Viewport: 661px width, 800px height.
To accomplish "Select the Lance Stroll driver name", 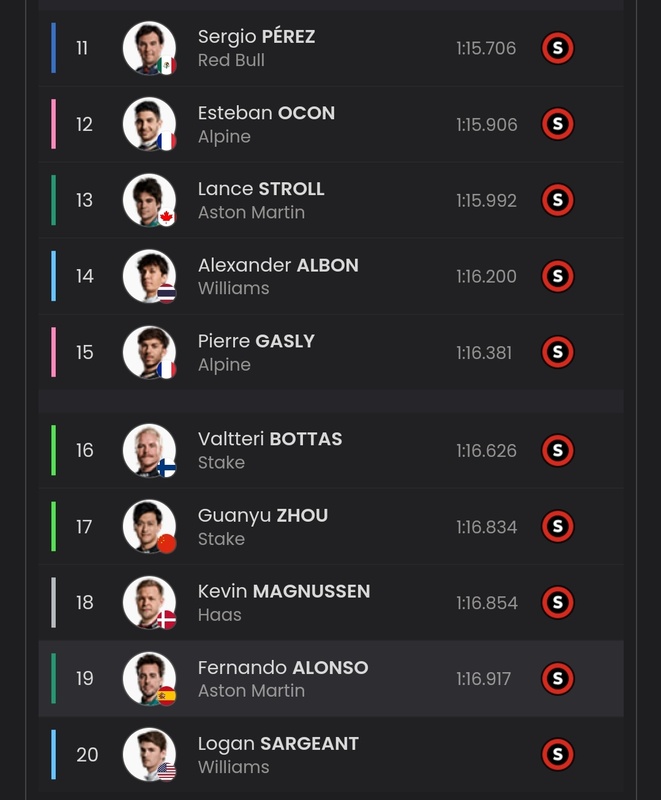I will (261, 189).
